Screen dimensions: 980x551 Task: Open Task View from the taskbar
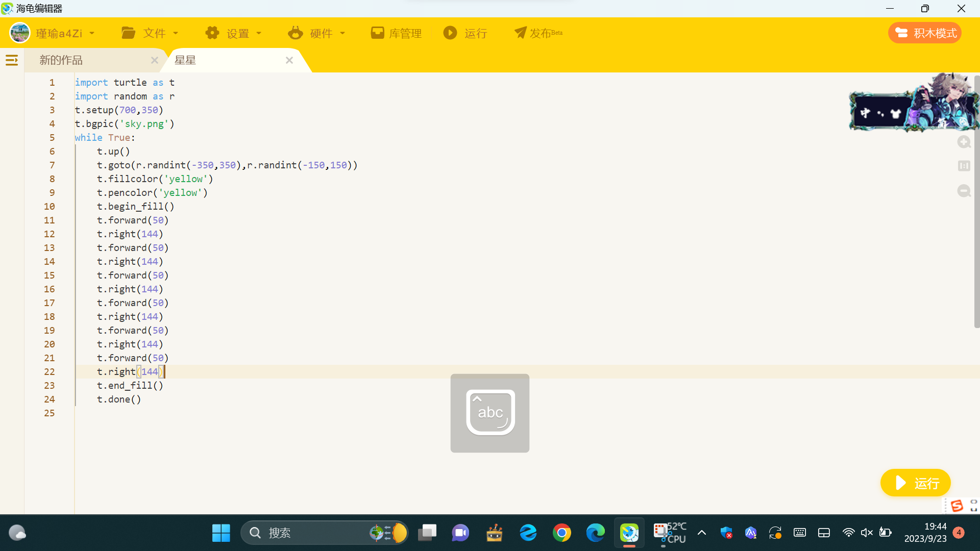[427, 533]
